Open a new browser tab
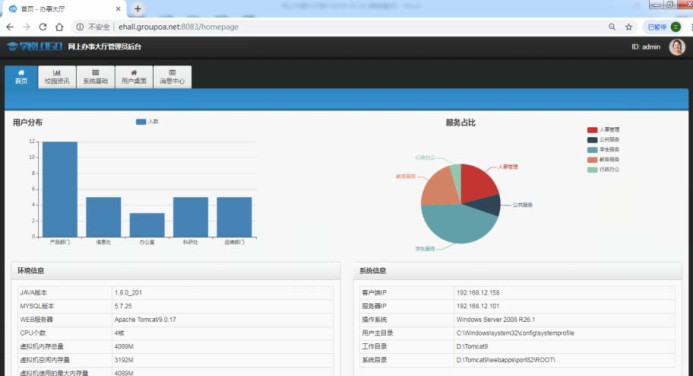This screenshot has height=376, width=693. point(137,8)
